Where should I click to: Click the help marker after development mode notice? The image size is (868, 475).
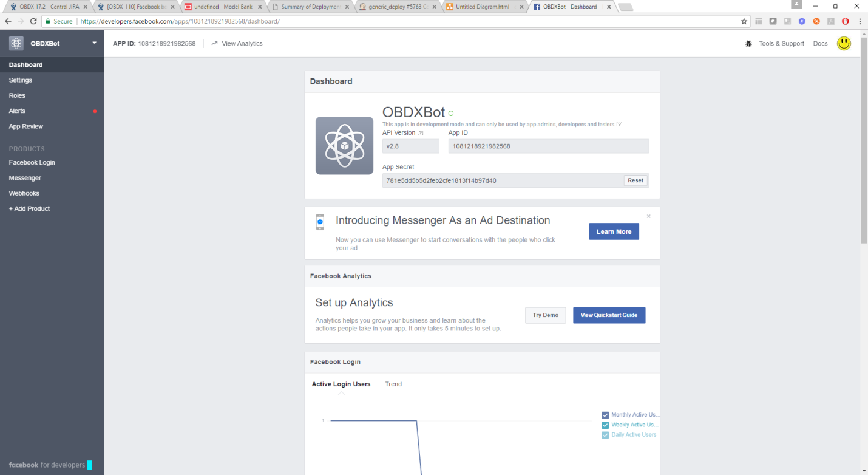pyautogui.click(x=619, y=125)
